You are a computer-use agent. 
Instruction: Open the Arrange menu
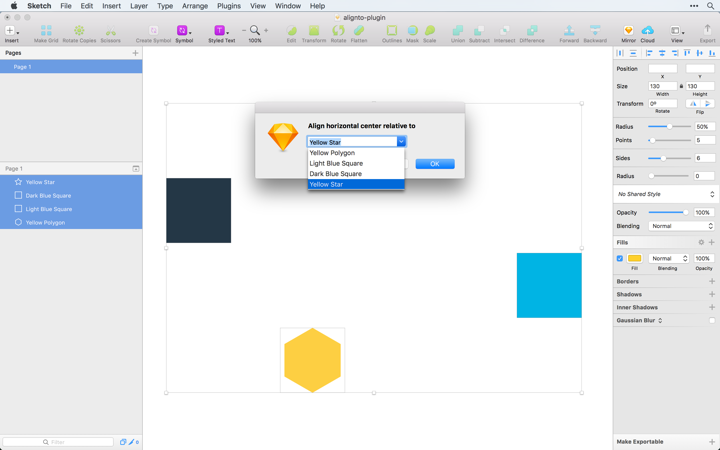coord(195,6)
